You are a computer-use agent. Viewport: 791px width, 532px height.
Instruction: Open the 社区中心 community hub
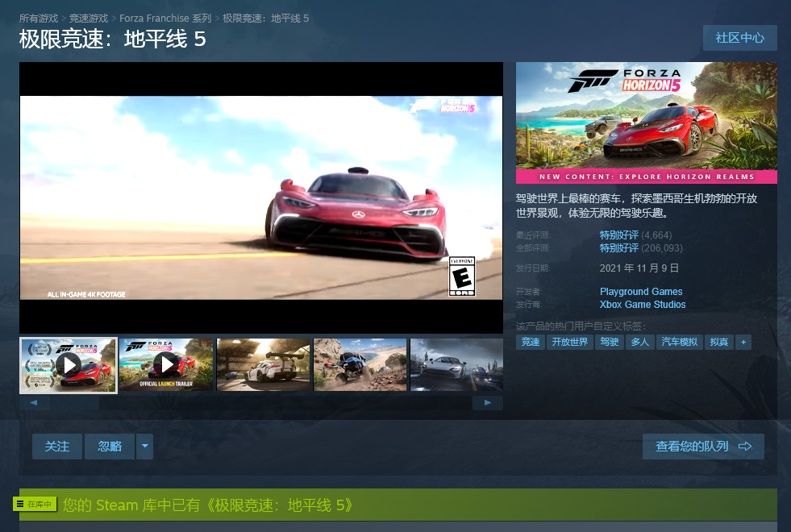click(x=739, y=38)
